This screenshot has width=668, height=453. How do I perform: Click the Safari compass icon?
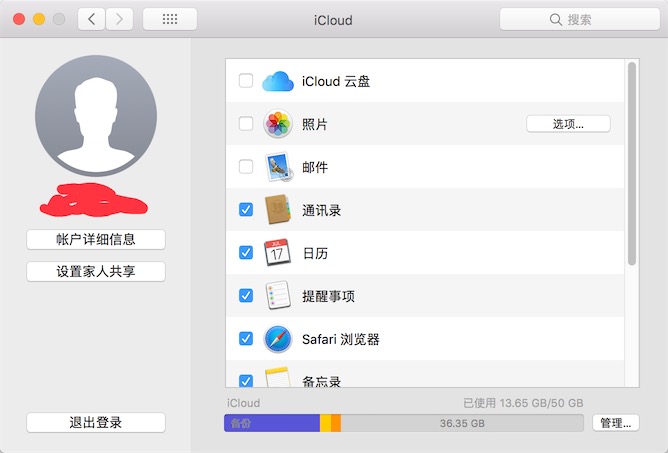[x=278, y=339]
